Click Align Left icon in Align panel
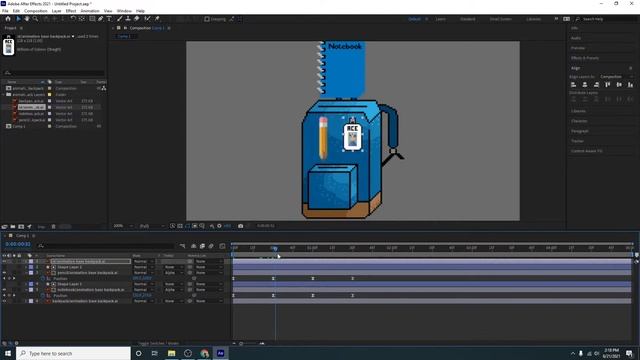Screen dimensions: 640x360 573,84
